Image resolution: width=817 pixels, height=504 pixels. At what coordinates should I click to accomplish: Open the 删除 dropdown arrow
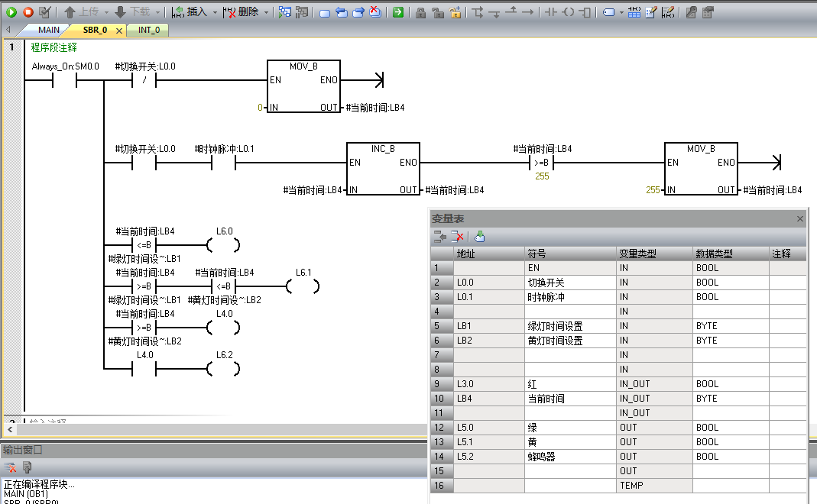point(267,12)
